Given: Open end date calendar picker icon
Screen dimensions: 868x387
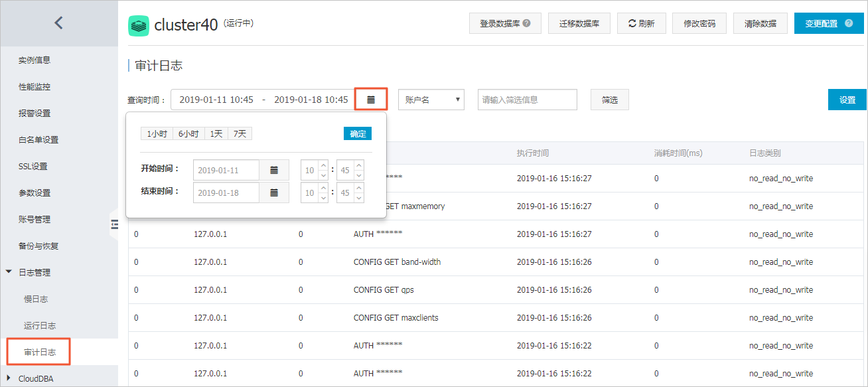Looking at the screenshot, I should [x=274, y=193].
